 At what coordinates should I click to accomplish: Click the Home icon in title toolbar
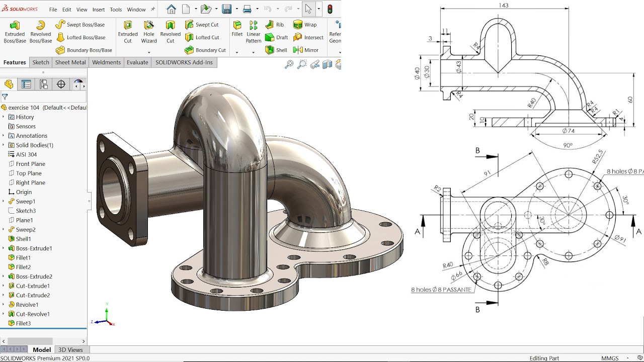(171, 9)
